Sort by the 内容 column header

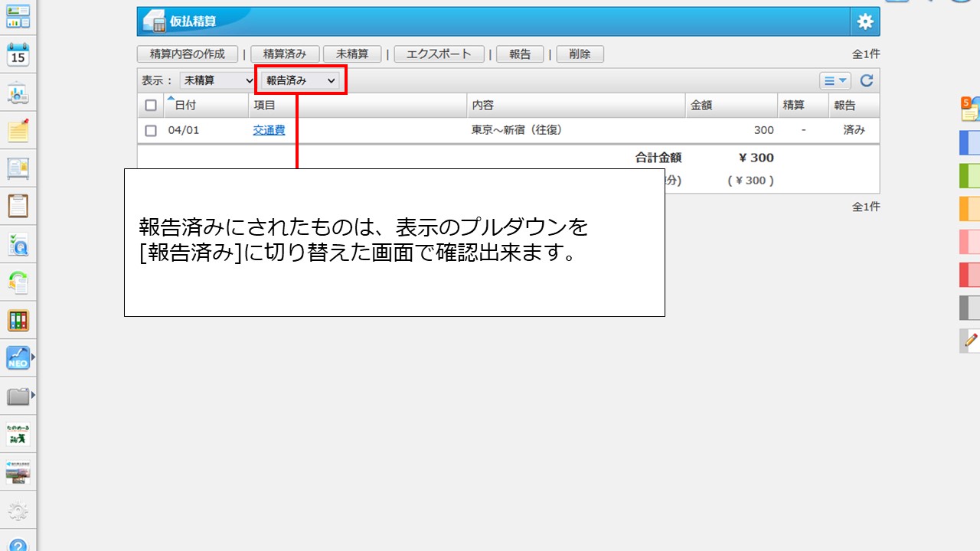483,106
